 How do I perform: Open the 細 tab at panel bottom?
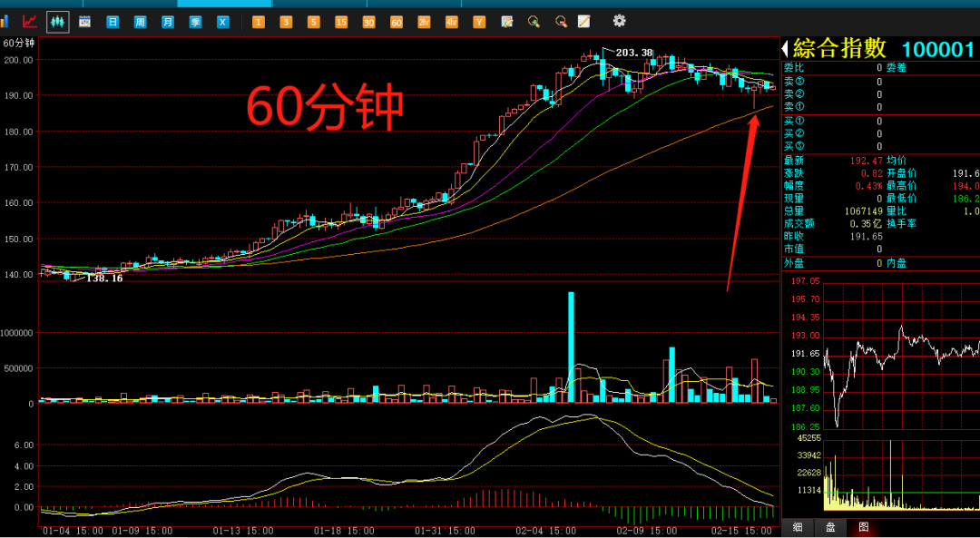point(798,527)
